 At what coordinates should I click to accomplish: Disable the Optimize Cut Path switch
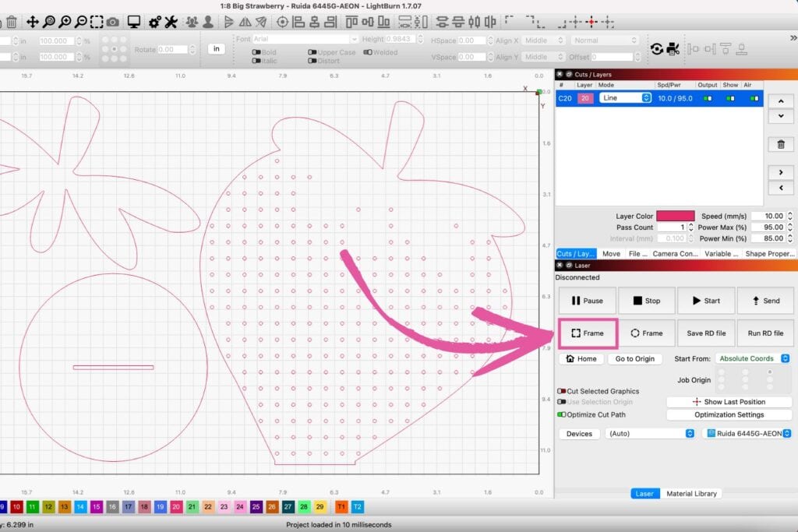coord(562,414)
